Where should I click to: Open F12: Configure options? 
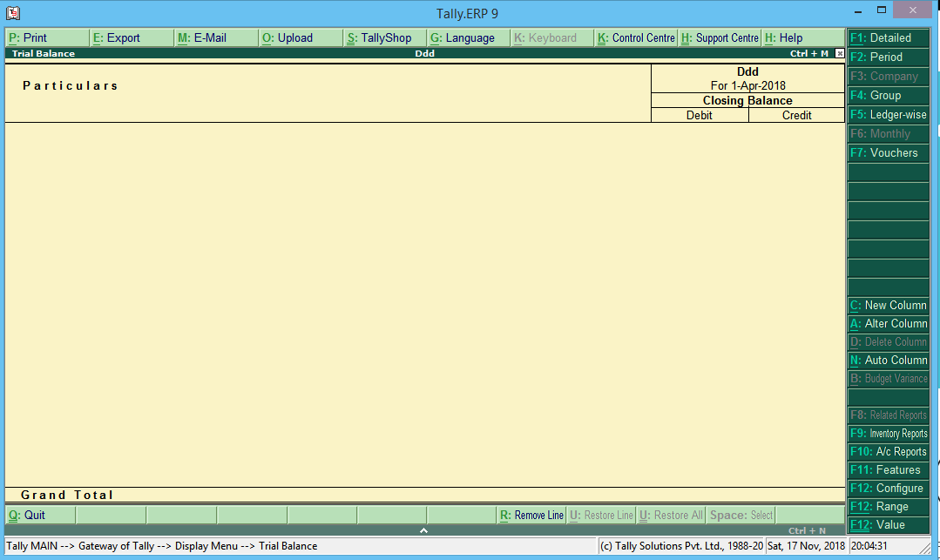[888, 488]
